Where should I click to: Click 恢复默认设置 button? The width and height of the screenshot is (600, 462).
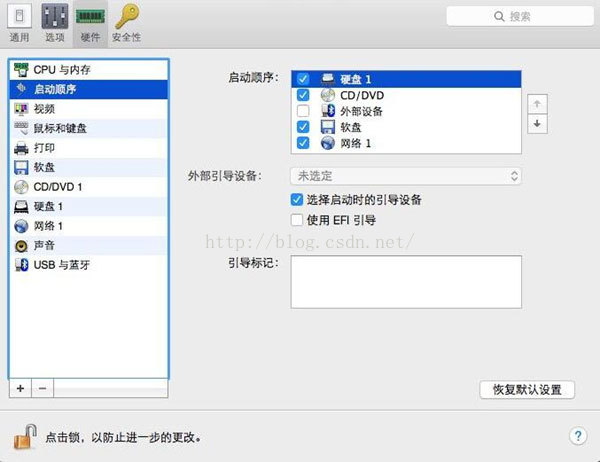pyautogui.click(x=527, y=390)
